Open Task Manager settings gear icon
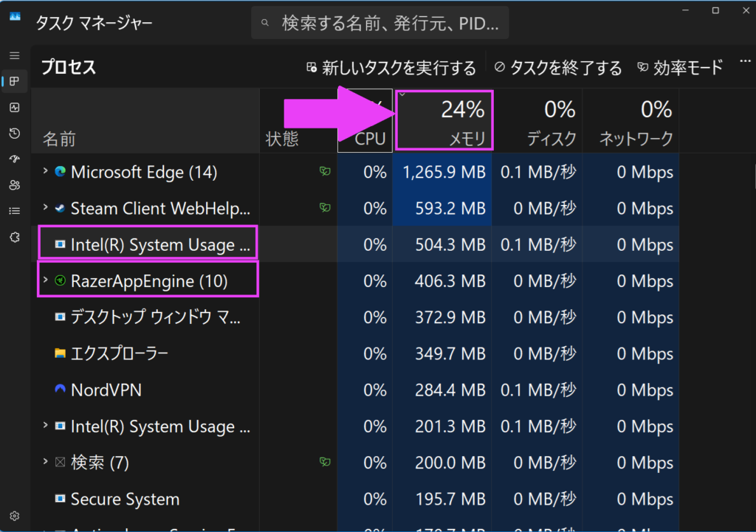This screenshot has width=756, height=532. pos(14,516)
